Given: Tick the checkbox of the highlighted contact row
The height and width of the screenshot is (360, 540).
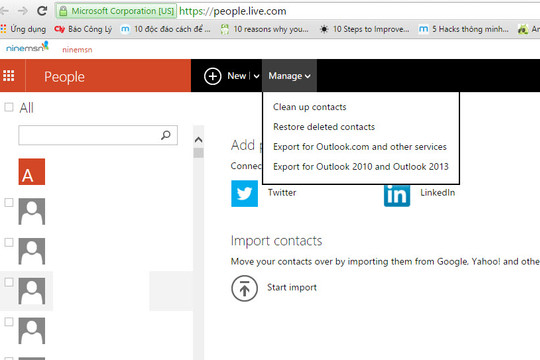Looking at the screenshot, I should (9, 282).
